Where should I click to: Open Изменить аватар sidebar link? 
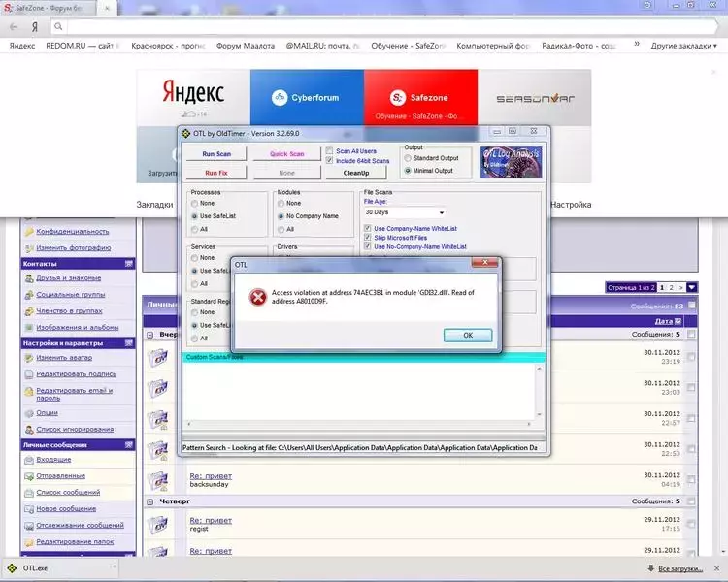[x=64, y=357]
